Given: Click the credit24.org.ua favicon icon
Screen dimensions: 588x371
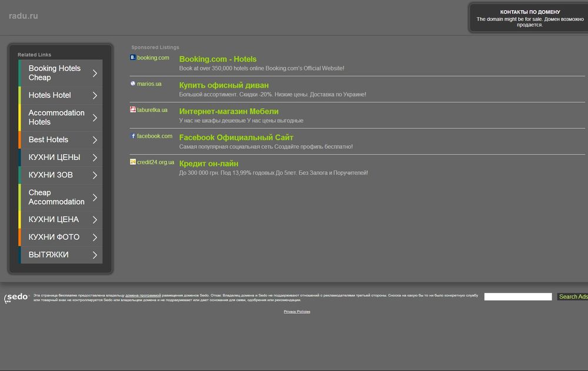Looking at the screenshot, I should (x=133, y=162).
